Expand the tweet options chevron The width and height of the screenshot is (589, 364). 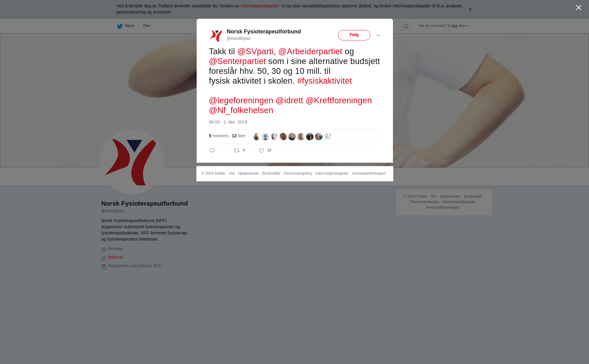click(378, 36)
